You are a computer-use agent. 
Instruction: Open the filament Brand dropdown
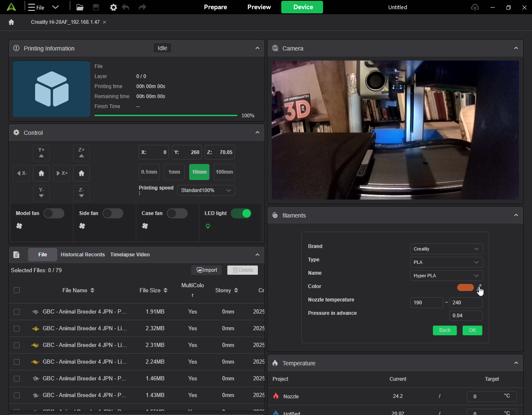[x=446, y=249]
